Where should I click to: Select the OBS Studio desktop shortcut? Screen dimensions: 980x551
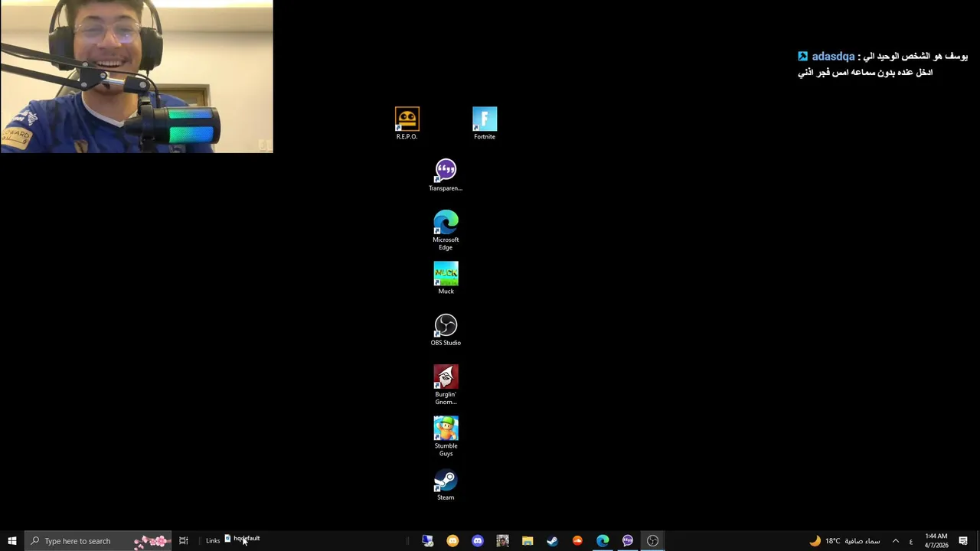click(x=446, y=330)
